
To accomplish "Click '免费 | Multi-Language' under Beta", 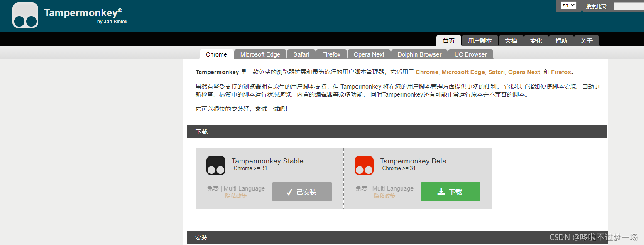I will (x=384, y=188).
